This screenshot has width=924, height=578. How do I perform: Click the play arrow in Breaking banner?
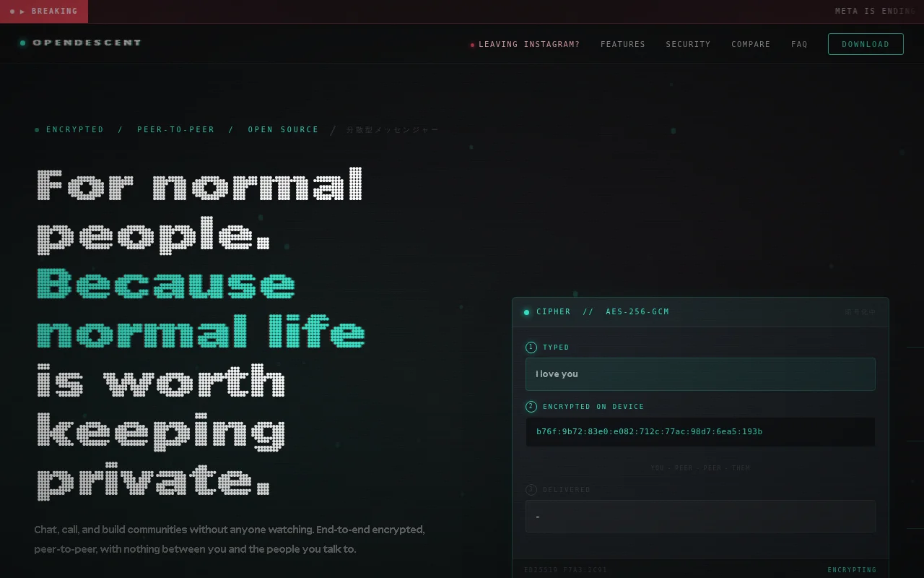pyautogui.click(x=22, y=12)
